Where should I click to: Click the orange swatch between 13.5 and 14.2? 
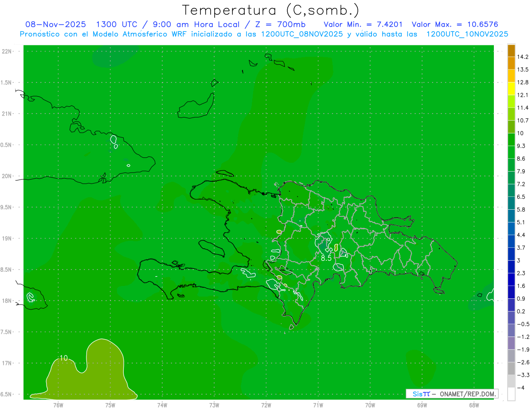tap(511, 63)
